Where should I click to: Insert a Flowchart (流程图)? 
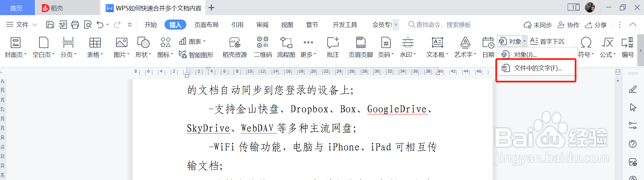pos(286,47)
